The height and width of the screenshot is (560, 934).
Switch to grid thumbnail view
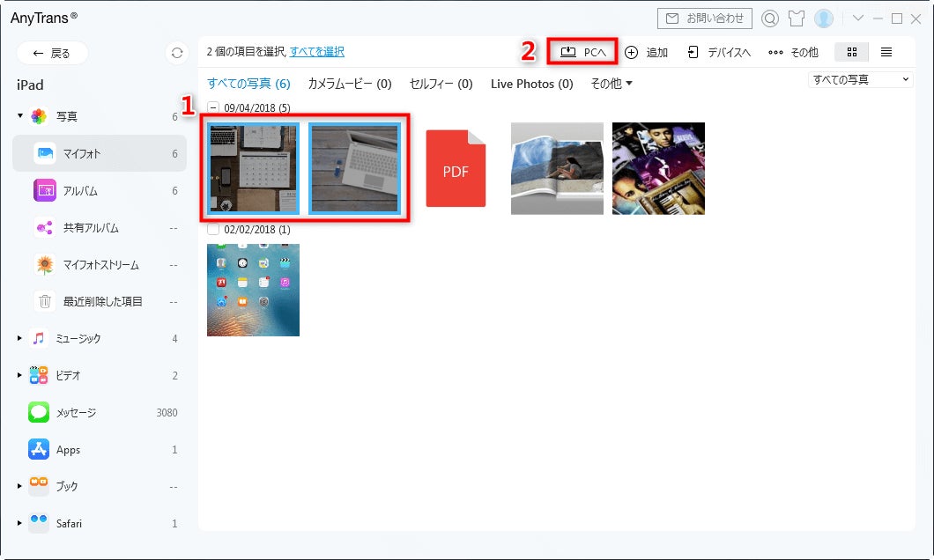coord(852,52)
